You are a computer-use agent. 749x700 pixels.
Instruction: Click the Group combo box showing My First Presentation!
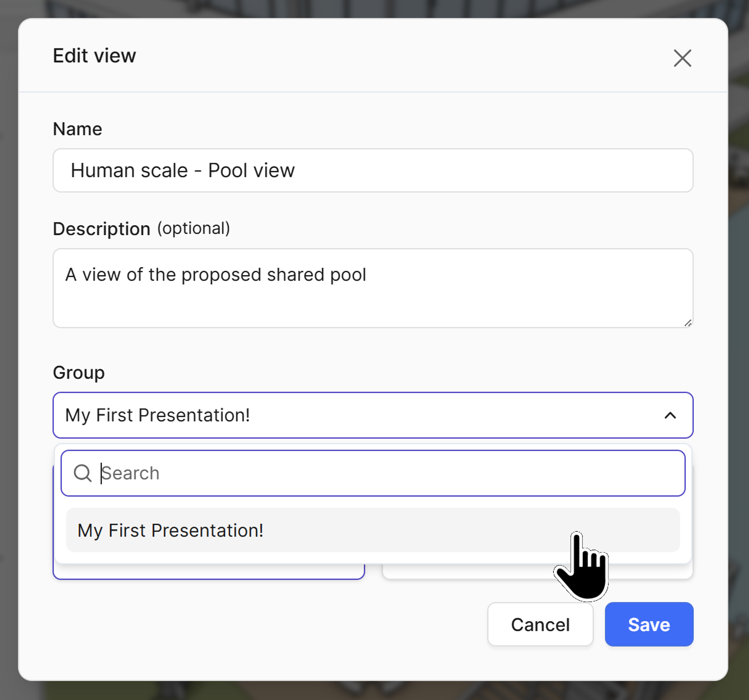tap(339, 415)
